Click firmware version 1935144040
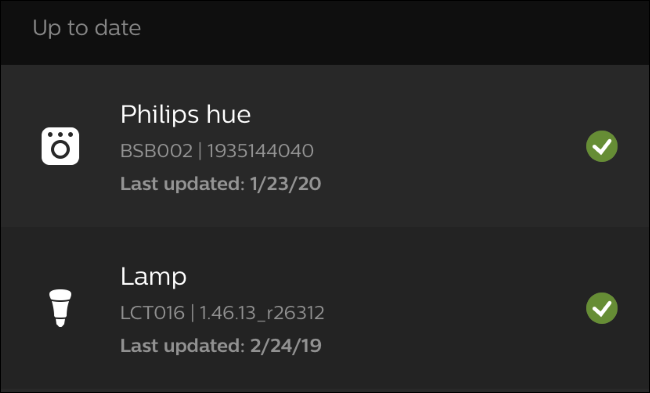 260,150
